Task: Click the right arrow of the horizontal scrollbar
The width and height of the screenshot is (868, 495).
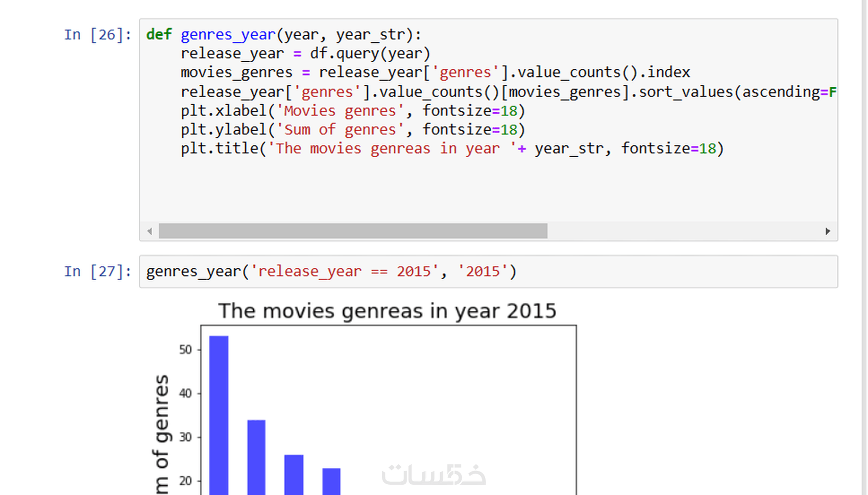Action: [828, 231]
